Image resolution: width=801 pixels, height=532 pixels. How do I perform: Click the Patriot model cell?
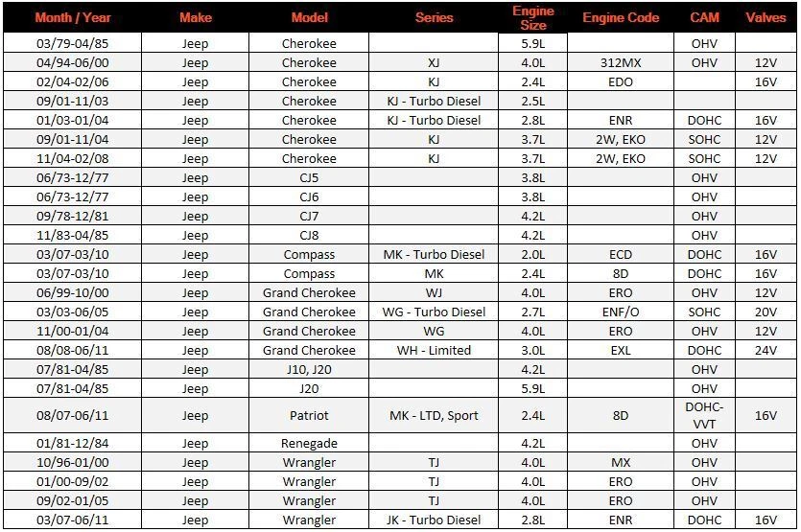[309, 416]
